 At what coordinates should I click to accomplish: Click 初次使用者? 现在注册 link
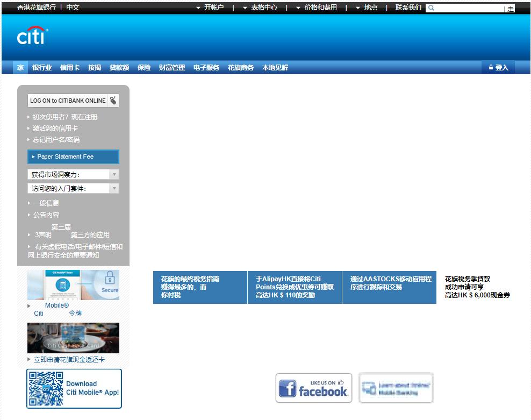(x=65, y=117)
